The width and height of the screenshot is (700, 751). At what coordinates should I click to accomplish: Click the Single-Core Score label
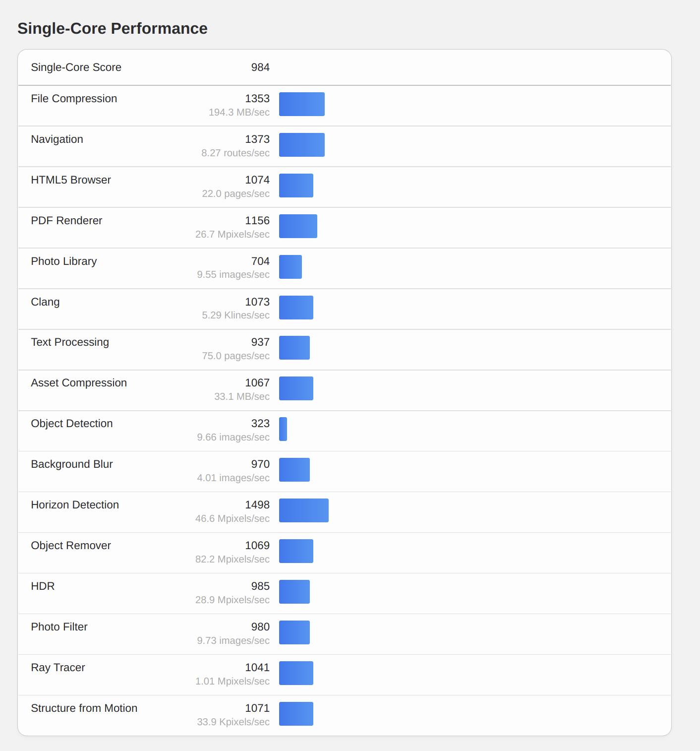76,67
